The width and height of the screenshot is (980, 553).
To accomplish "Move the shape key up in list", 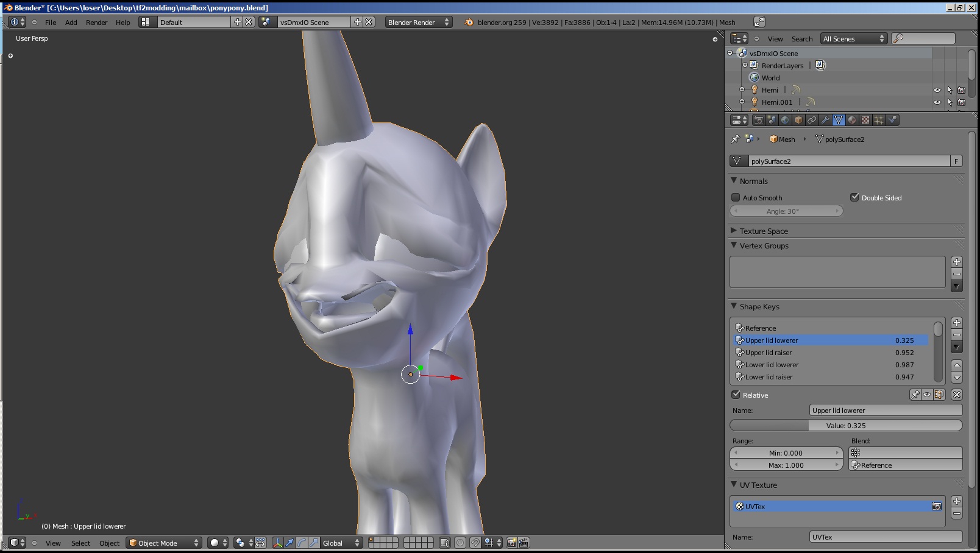I will tap(957, 365).
